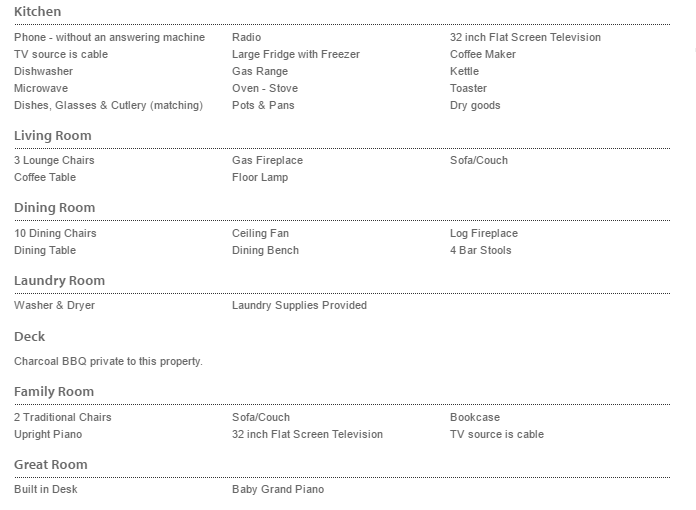The image size is (696, 510).
Task: Click the Charcoal BBQ description line
Action: tap(108, 361)
